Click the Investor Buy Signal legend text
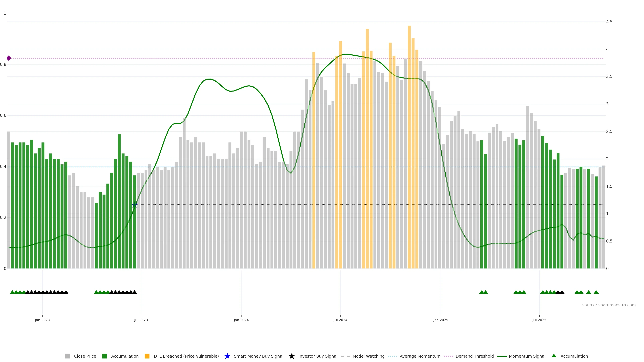 click(318, 356)
